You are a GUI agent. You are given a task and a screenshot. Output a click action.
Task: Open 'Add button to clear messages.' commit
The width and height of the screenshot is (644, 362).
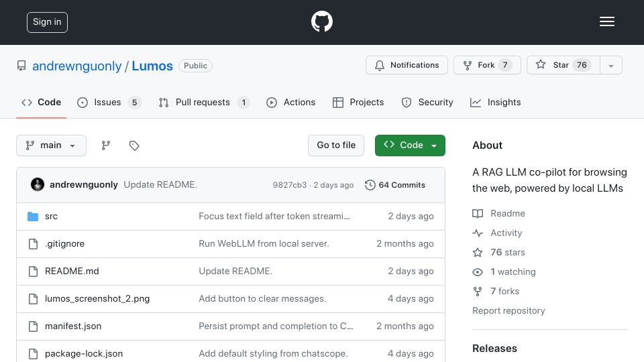[x=262, y=299]
